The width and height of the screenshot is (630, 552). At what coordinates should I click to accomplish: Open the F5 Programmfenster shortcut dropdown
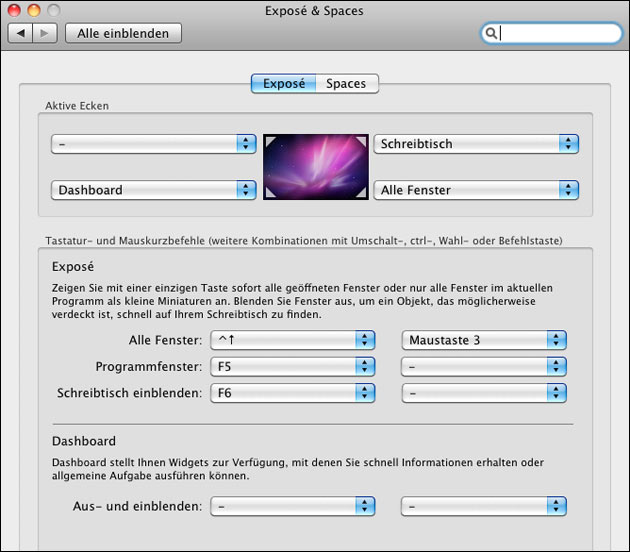(293, 367)
